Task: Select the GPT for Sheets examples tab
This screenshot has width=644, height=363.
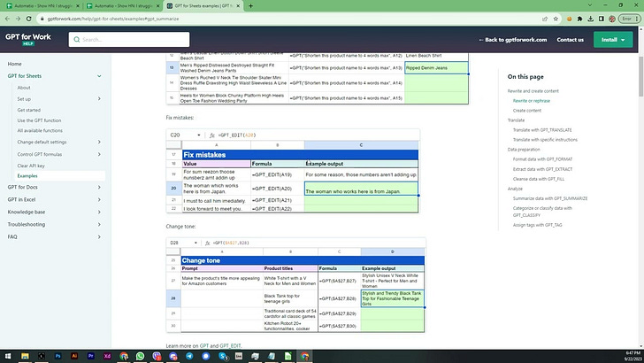Action: (x=203, y=6)
